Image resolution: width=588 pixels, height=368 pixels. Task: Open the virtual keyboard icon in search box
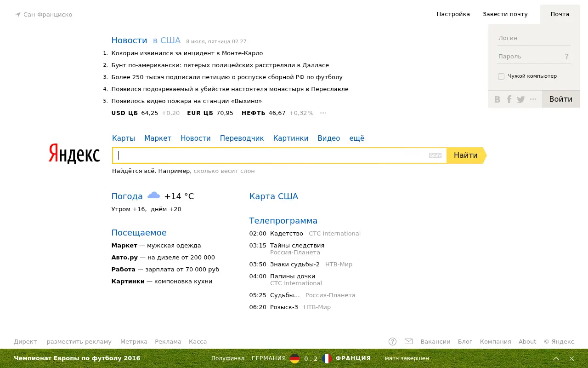(x=435, y=155)
